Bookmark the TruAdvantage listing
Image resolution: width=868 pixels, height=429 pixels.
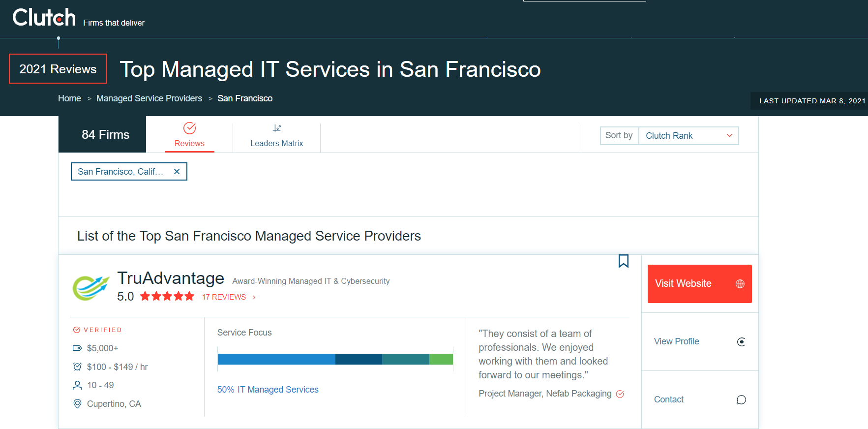click(623, 261)
